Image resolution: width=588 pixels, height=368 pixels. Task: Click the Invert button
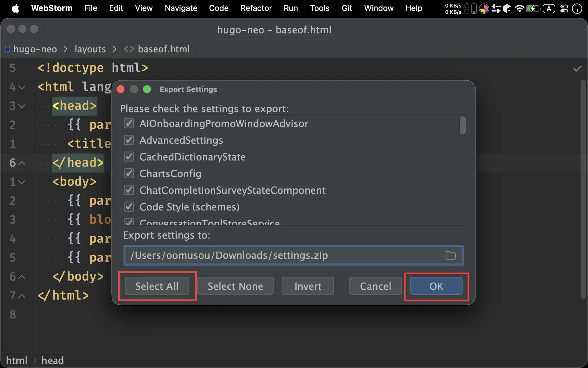pos(308,286)
